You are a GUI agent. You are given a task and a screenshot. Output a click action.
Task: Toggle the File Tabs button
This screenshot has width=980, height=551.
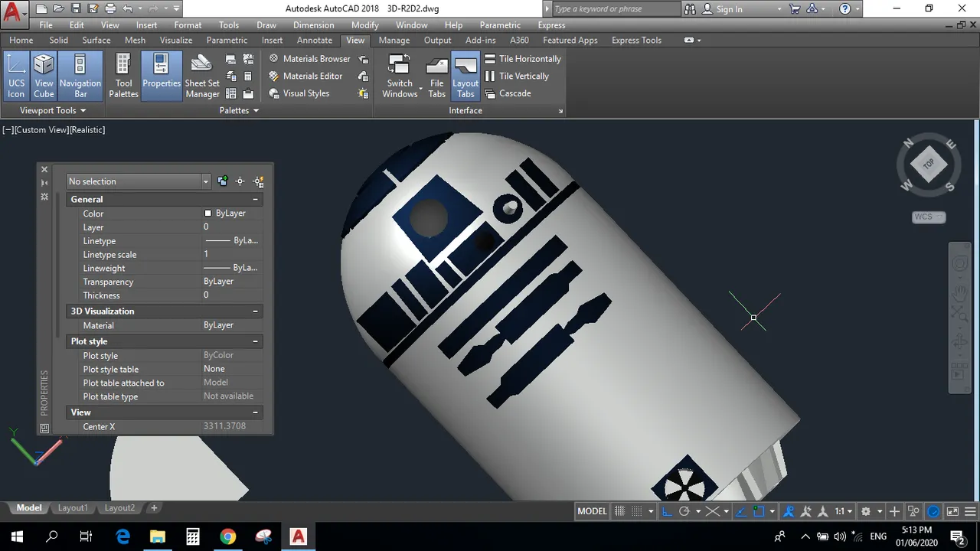[x=436, y=76]
